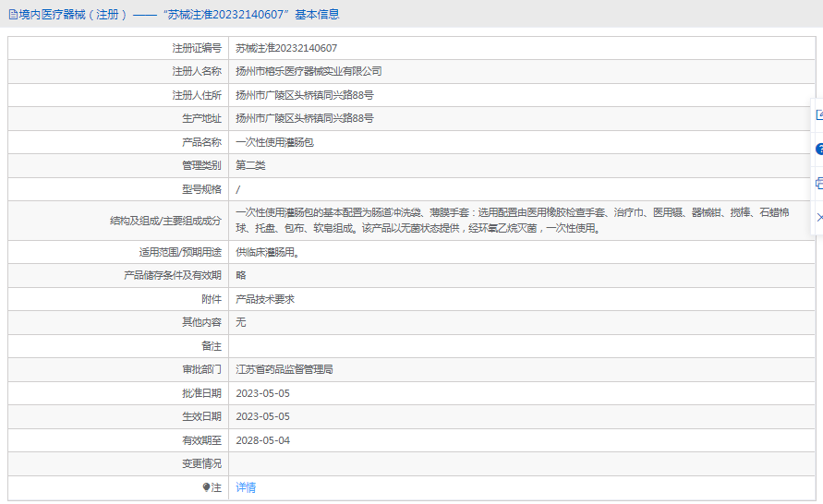
Task: Click the 备注 label
Action: click(x=212, y=346)
